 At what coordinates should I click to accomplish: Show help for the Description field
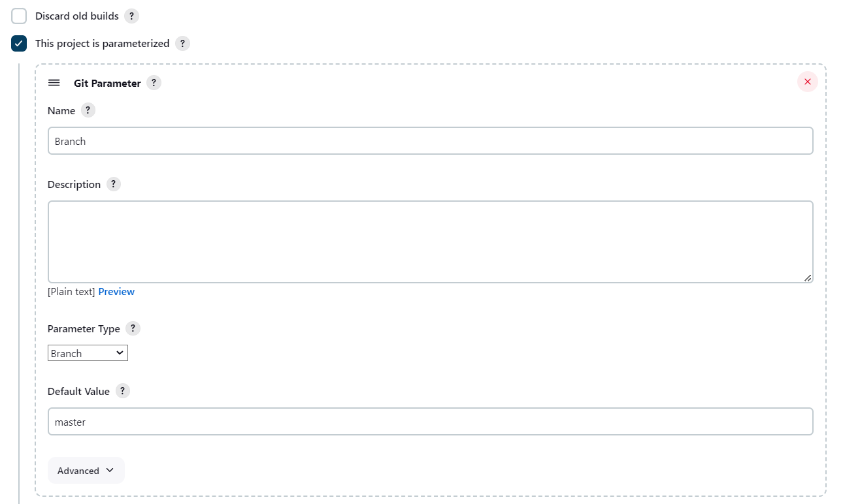pos(114,184)
